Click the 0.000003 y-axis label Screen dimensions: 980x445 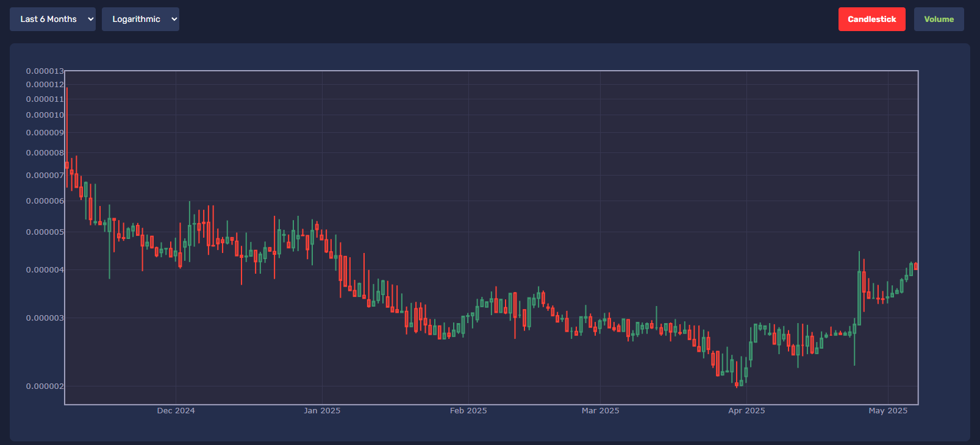45,318
